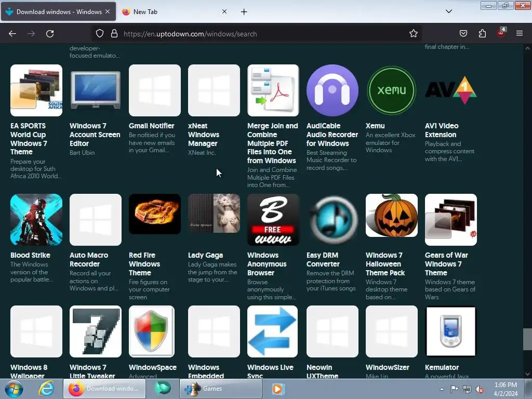
Task: Open the Windows Anonymous Browser icon
Action: click(273, 220)
